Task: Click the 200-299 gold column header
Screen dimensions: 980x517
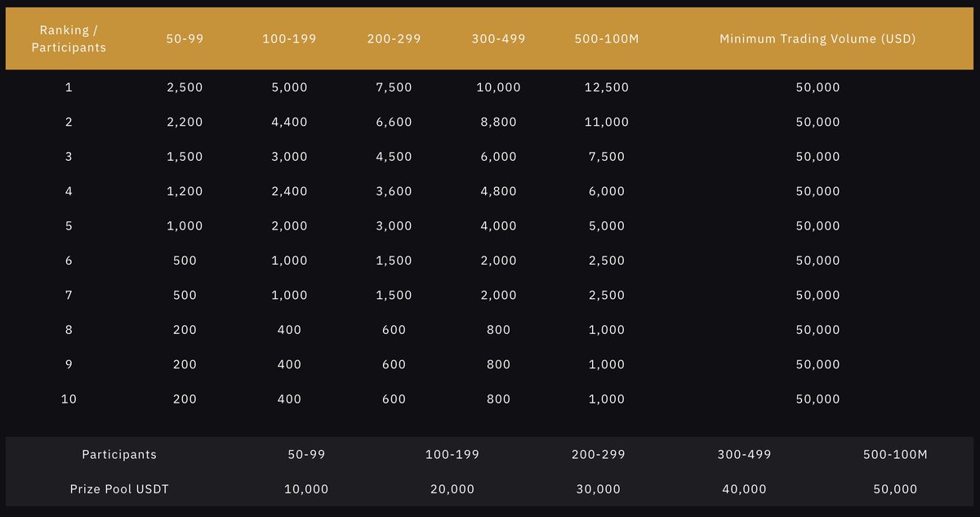Action: (x=394, y=39)
